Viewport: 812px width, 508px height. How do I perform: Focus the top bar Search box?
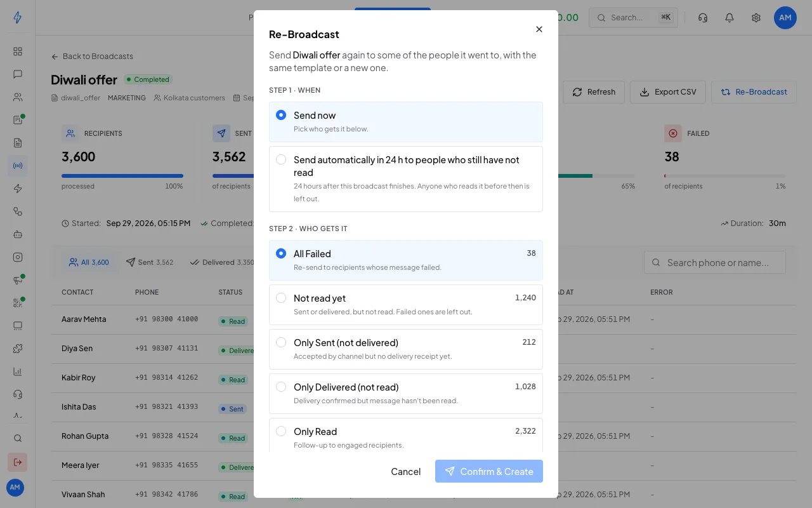point(634,18)
